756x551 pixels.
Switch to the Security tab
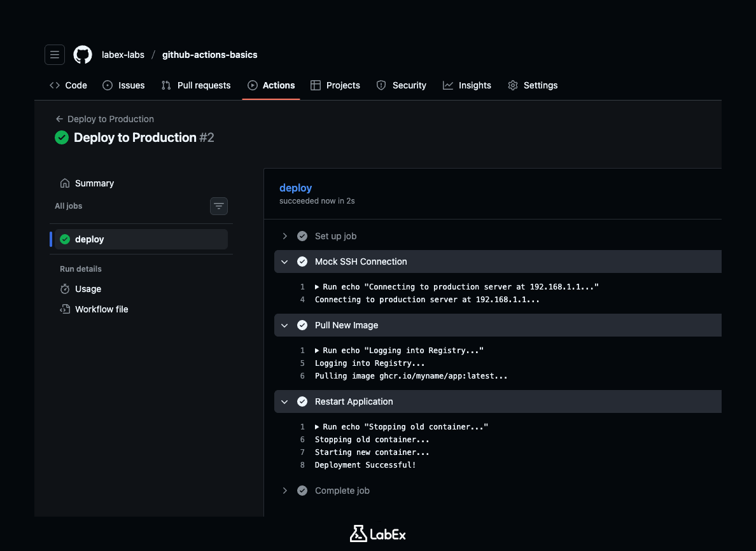click(x=402, y=85)
